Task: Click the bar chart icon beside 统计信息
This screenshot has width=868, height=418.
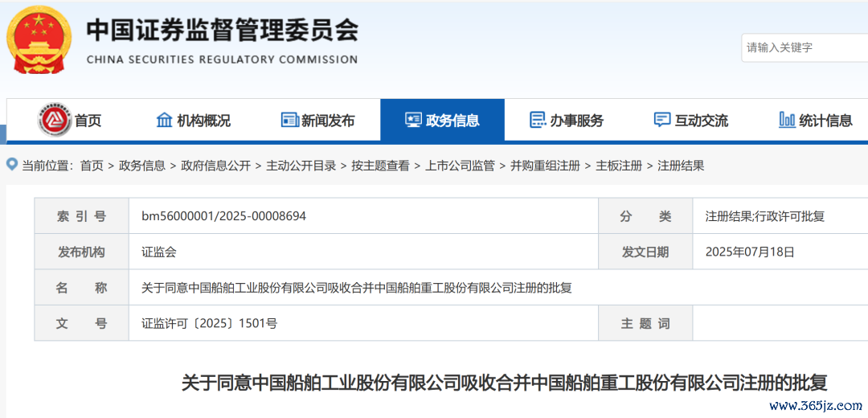Action: coord(787,120)
